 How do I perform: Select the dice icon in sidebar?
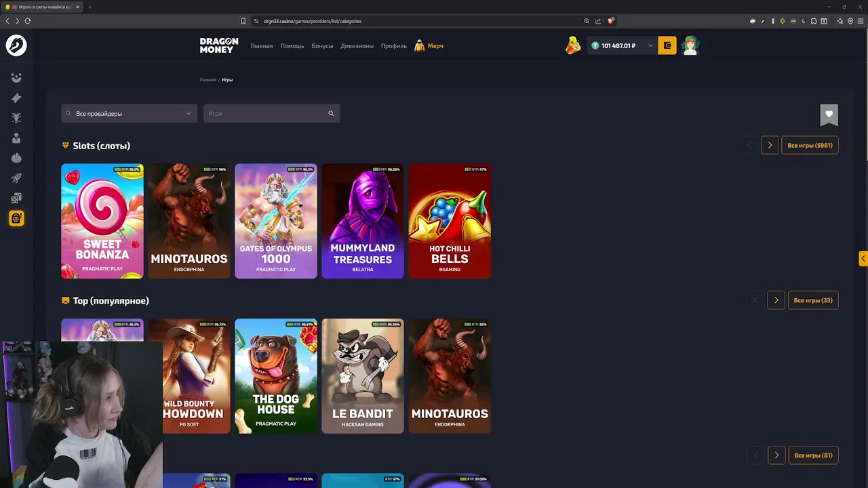pyautogui.click(x=16, y=198)
